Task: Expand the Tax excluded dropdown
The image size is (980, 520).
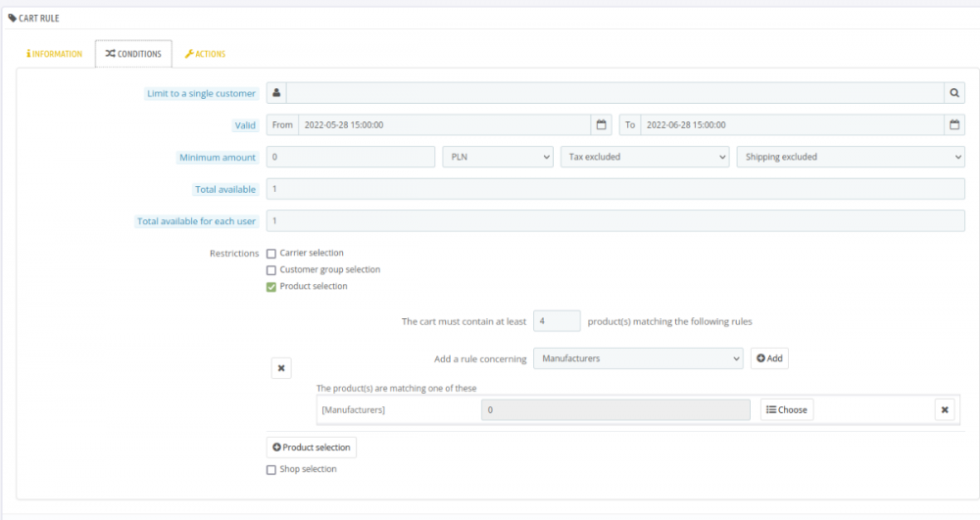Action: [645, 157]
